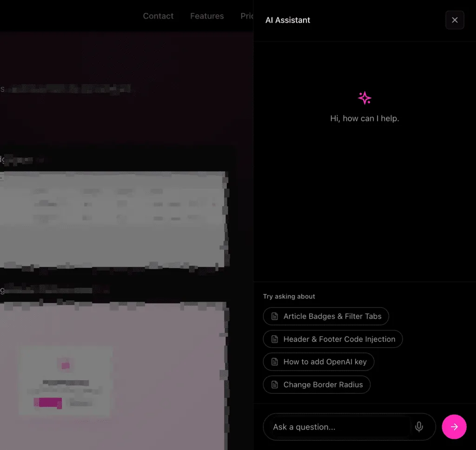Focus the Ask a question input field

(335, 427)
